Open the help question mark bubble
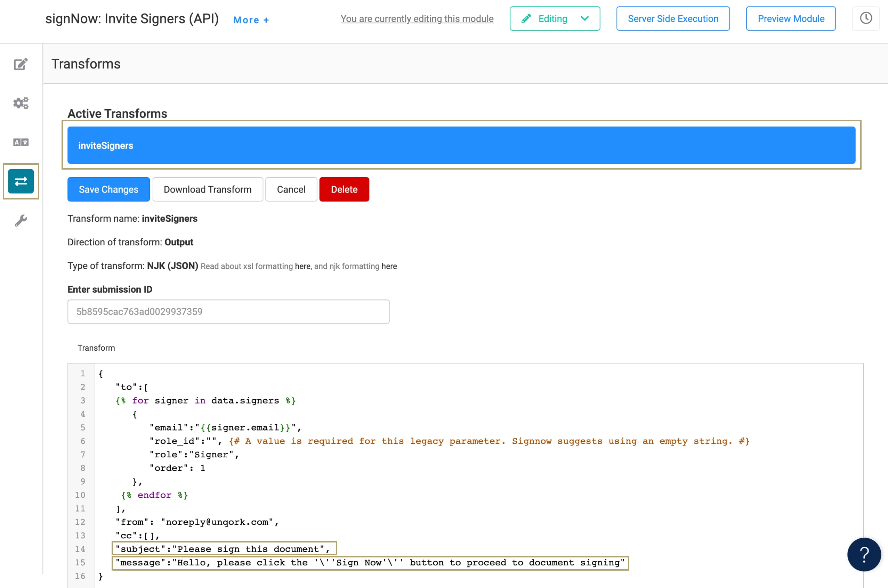Viewport: 888px width, 588px height. click(864, 555)
